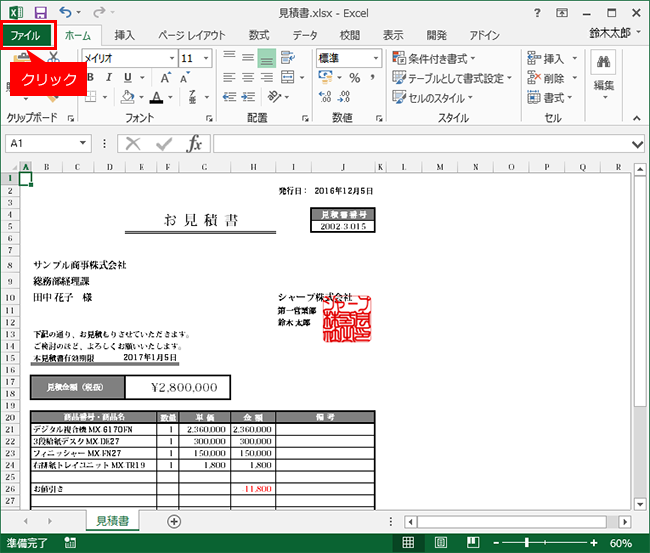Apply cell borders icon
The image size is (650, 553).
click(91, 97)
